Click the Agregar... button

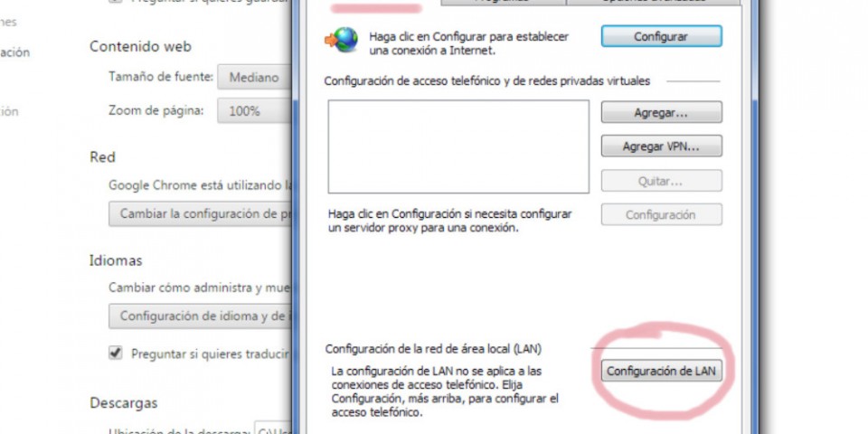click(662, 112)
